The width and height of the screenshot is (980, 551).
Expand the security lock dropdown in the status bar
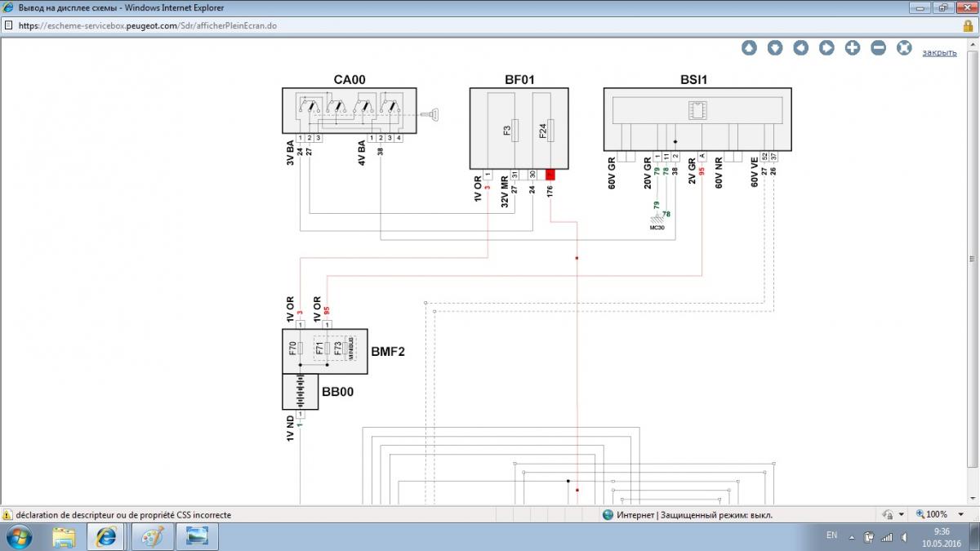902,515
